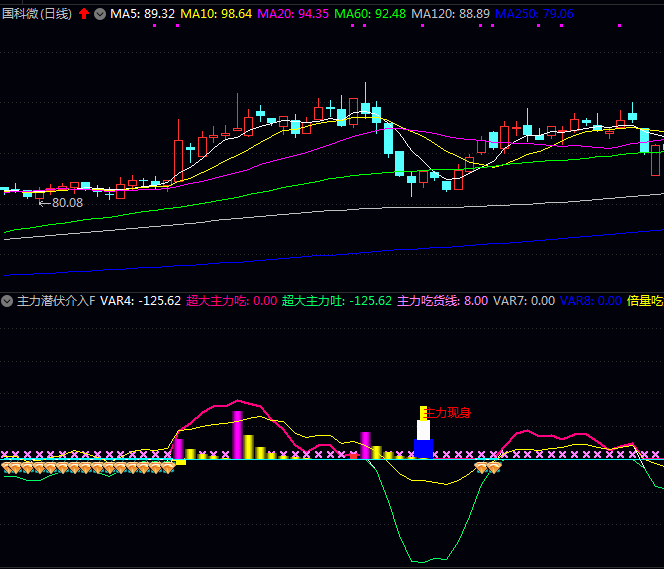Viewport: 664px width, 569px height.
Task: Expand the 主力潜伏介入F indicator dropdown
Action: [x=8, y=300]
